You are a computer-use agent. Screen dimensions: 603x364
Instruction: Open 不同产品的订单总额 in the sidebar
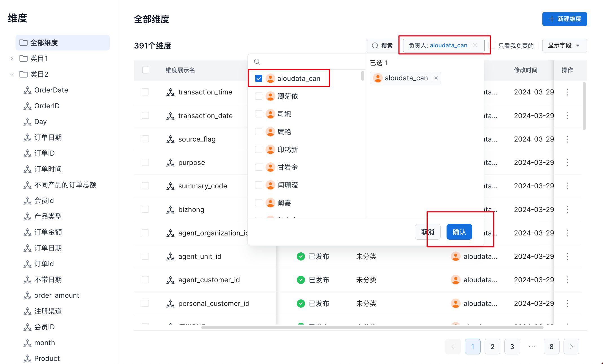65,185
